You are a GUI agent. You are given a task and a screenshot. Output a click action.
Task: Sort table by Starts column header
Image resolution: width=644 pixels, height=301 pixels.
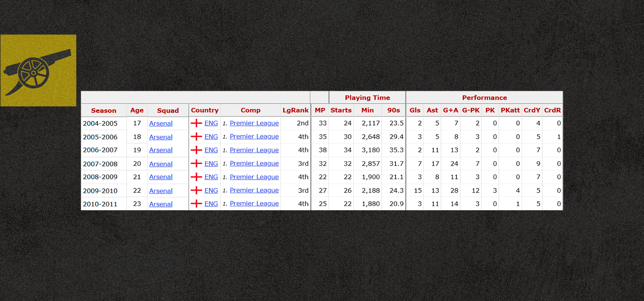pos(341,110)
